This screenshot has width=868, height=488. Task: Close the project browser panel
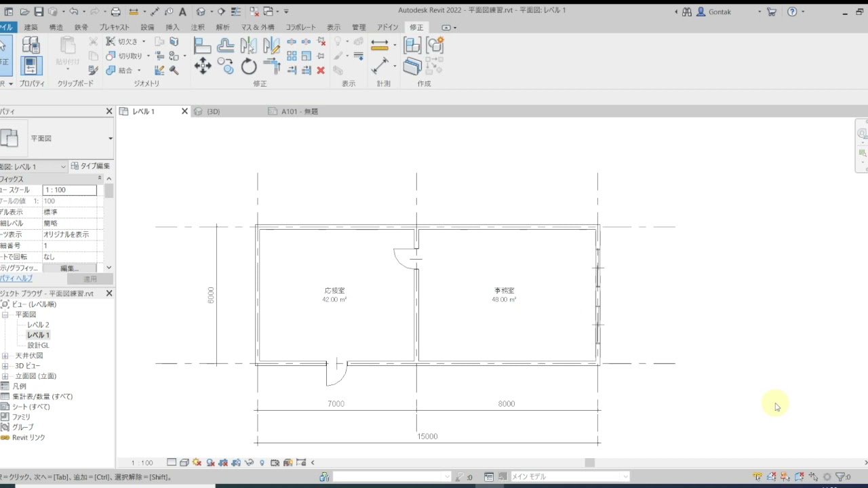109,293
